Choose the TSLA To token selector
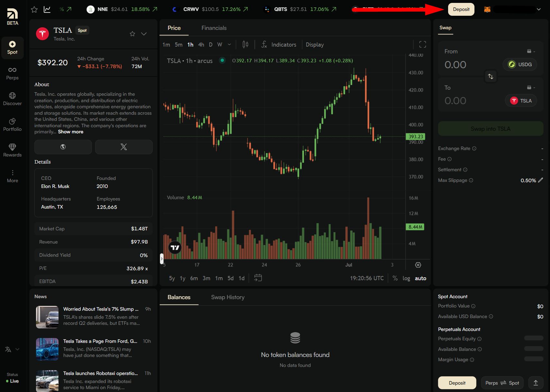The image size is (550, 392). click(521, 101)
